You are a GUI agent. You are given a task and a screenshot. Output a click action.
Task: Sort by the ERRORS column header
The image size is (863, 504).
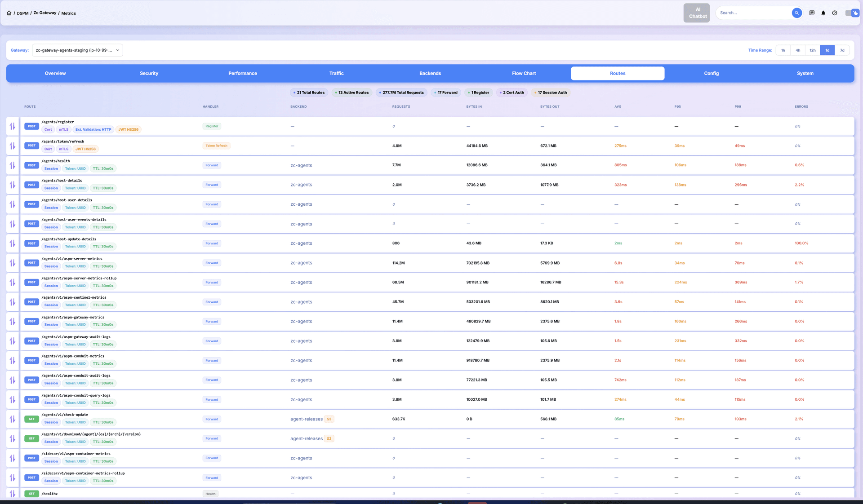[801, 107]
